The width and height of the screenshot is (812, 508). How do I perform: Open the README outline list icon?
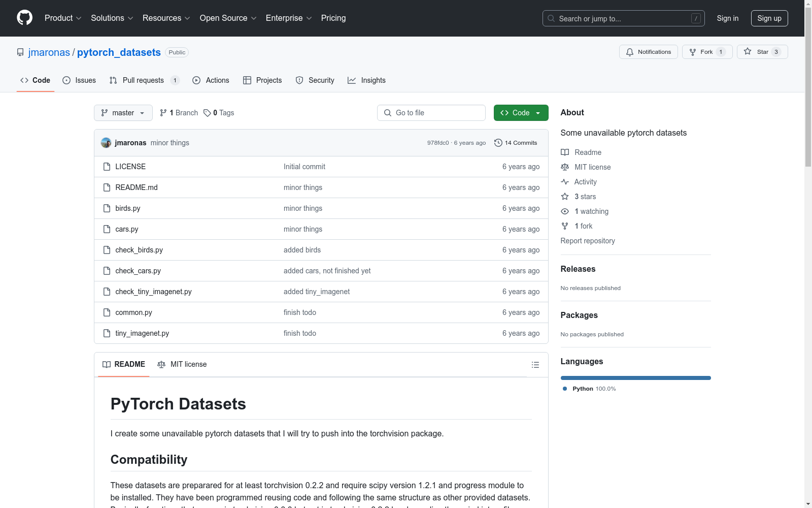pos(535,365)
